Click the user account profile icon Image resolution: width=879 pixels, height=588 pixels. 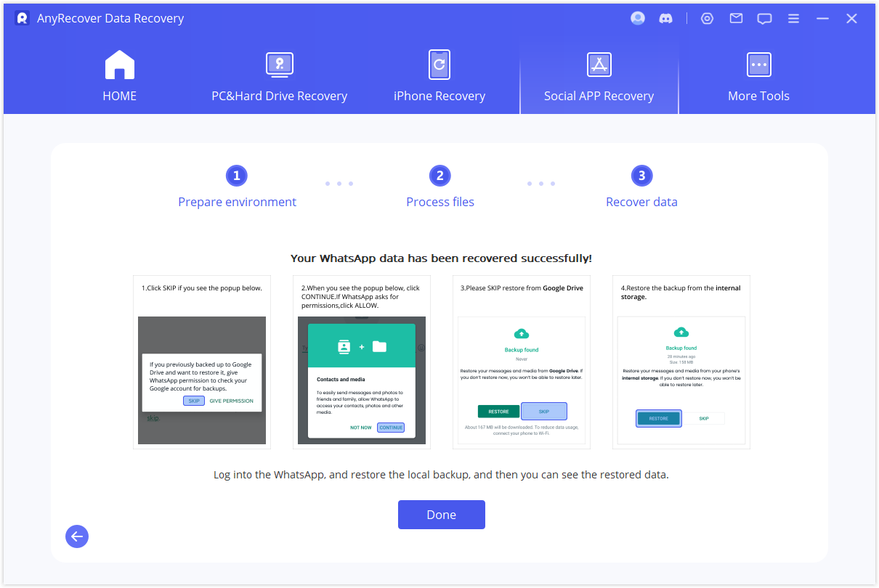638,19
